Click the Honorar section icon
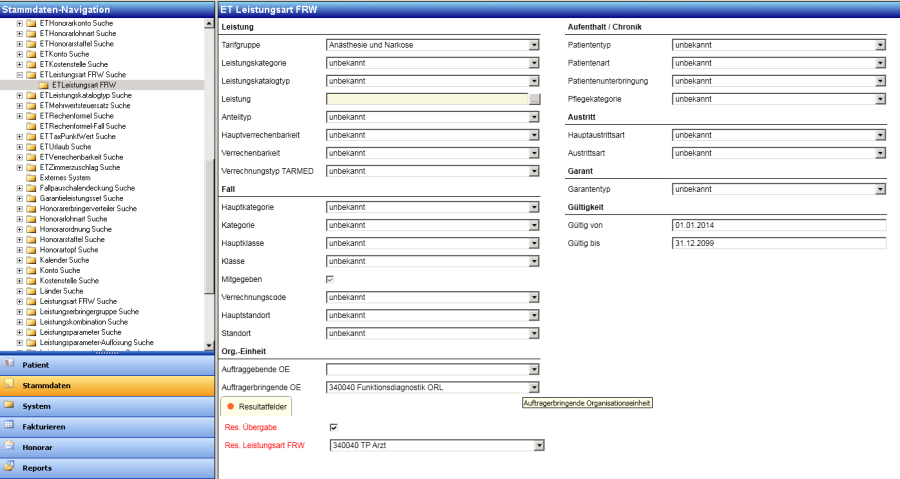 (9, 446)
